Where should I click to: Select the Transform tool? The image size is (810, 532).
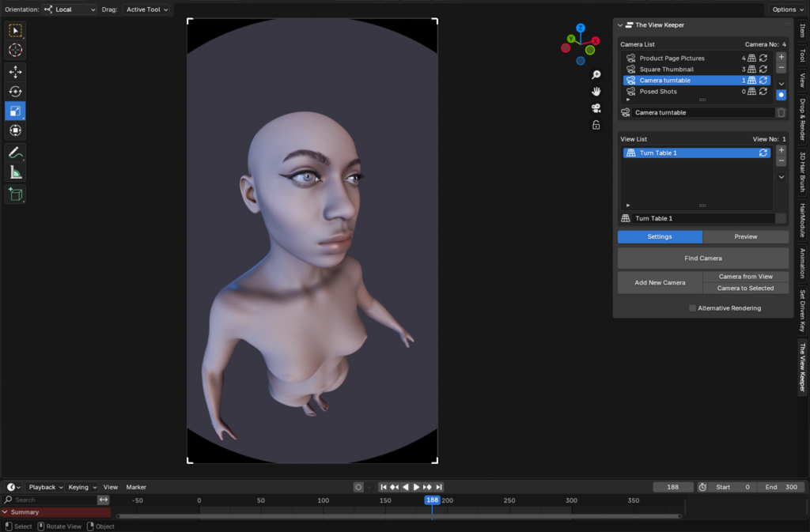[x=16, y=130]
